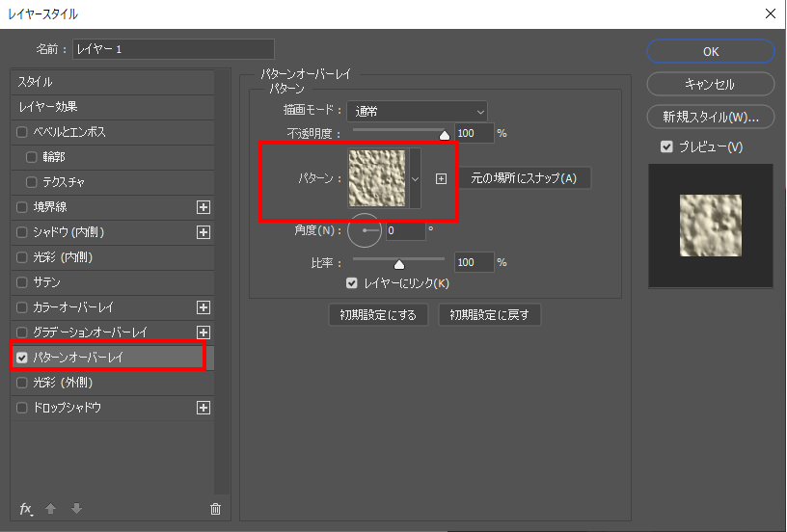The width and height of the screenshot is (787, 532).
Task: Add another シャドウ (内側) effect with plus icon
Action: (x=204, y=232)
